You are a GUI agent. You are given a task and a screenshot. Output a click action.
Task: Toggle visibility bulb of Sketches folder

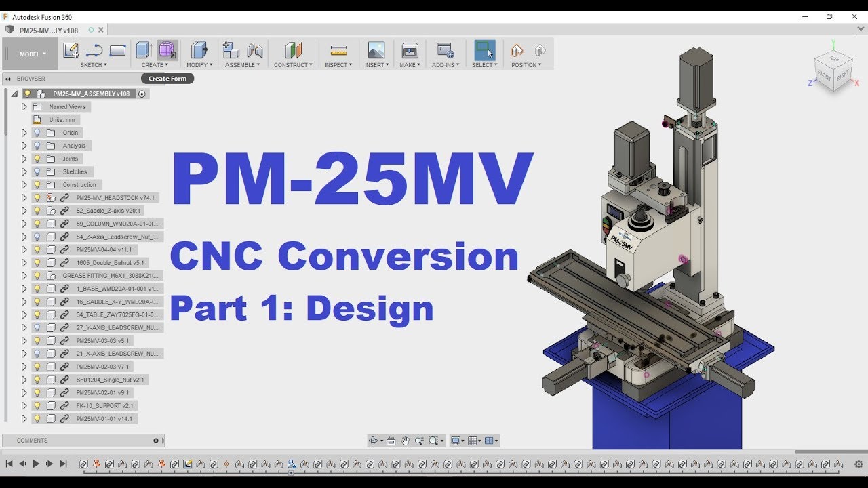click(37, 171)
